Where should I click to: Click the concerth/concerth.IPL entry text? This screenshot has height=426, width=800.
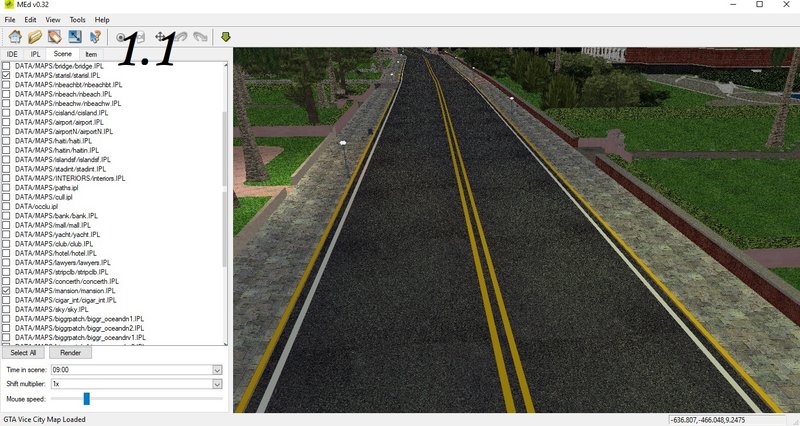pyautogui.click(x=67, y=281)
